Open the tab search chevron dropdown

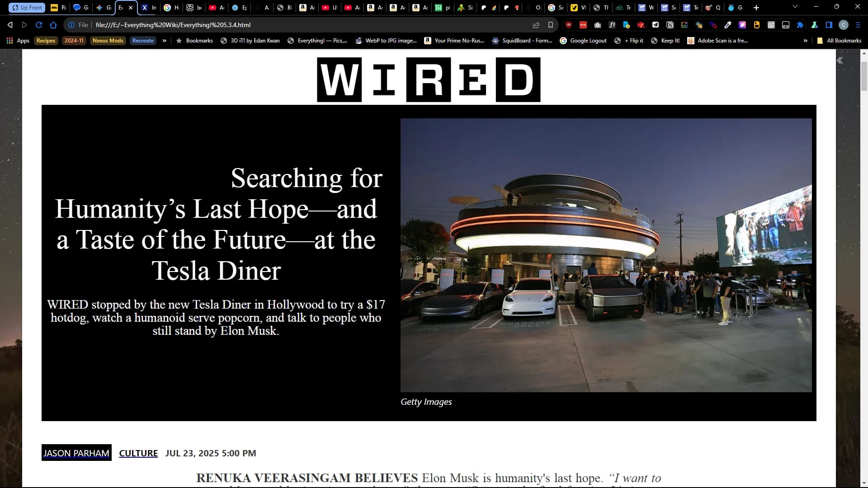(795, 7)
